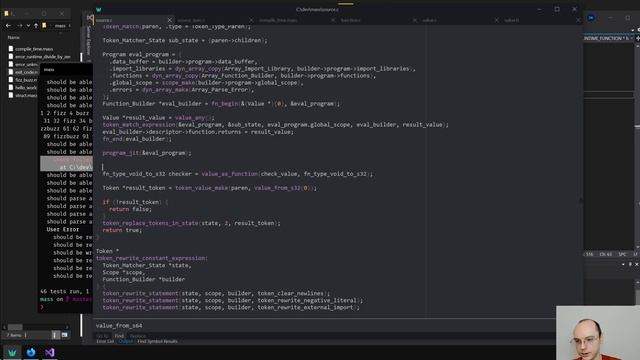The image size is (640, 360).
Task: Toggle large icons view in File Explorer status bar
Action: click(64, 335)
